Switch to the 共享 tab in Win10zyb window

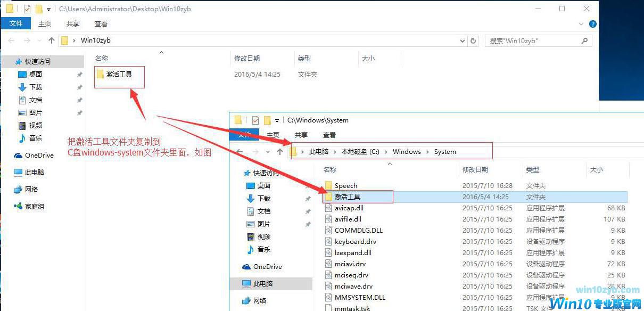[73, 23]
